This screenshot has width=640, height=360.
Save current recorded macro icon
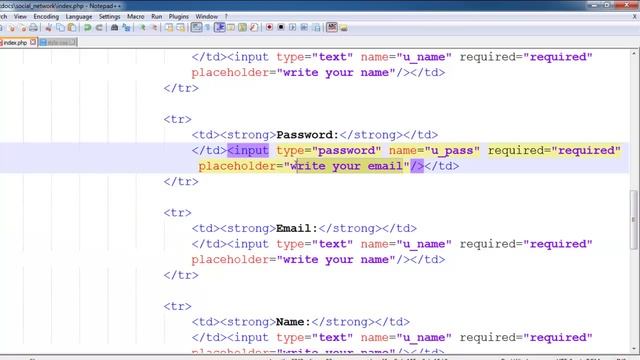point(316,27)
